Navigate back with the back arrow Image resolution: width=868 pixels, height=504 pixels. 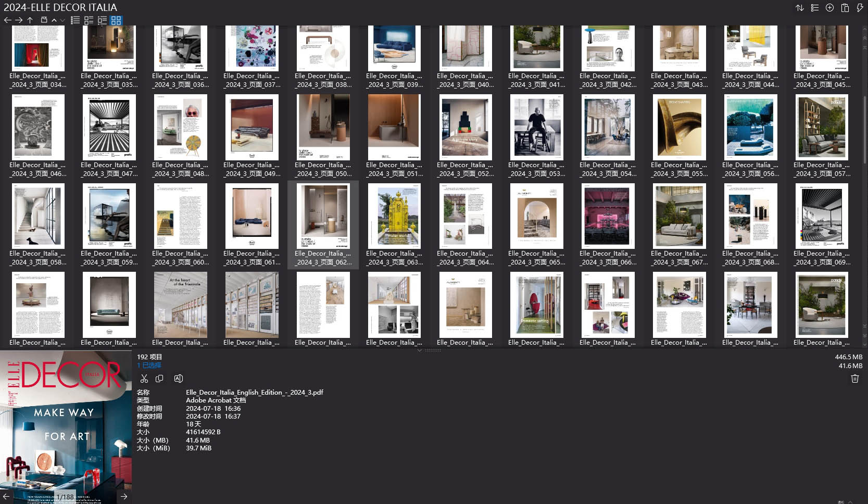(7, 20)
